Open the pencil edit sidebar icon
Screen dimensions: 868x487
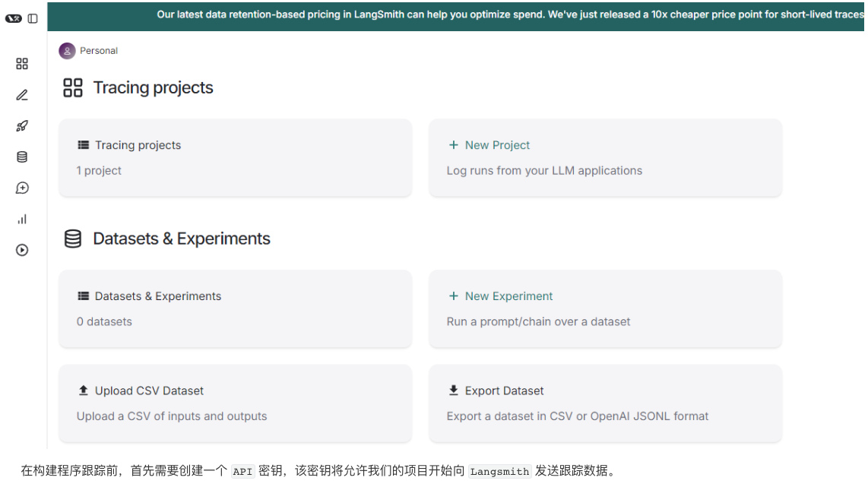pyautogui.click(x=22, y=95)
